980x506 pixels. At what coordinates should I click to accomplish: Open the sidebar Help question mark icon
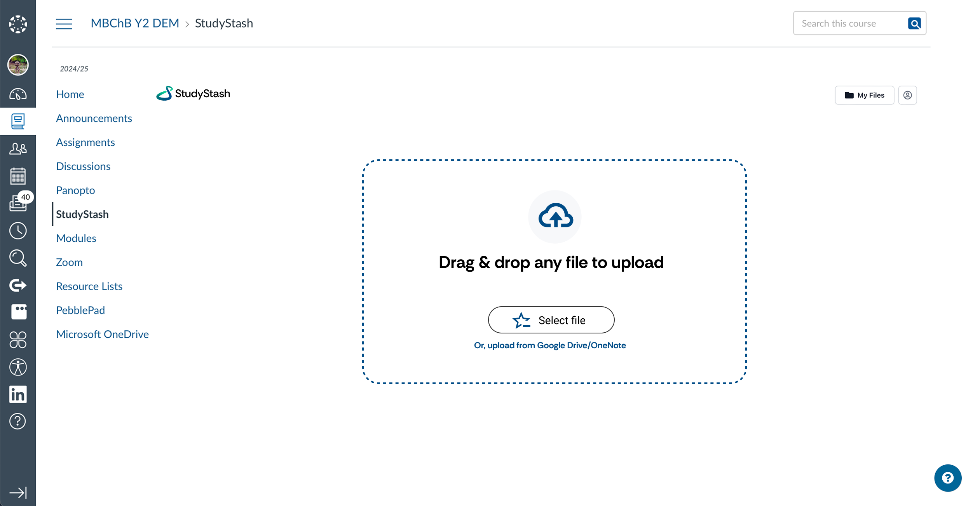click(x=18, y=421)
